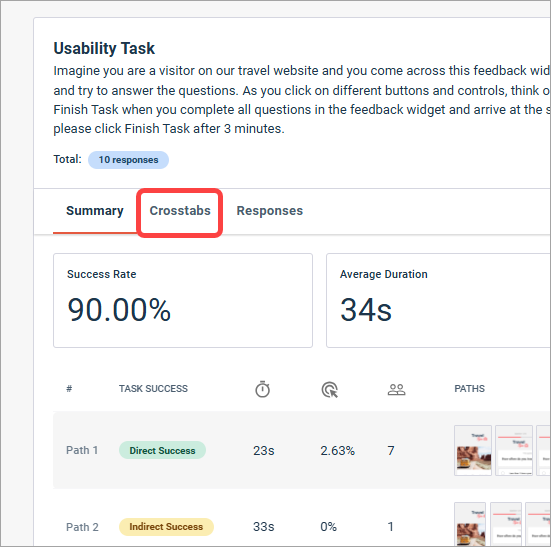
Task: Click the participants people column icon
Action: point(396,389)
